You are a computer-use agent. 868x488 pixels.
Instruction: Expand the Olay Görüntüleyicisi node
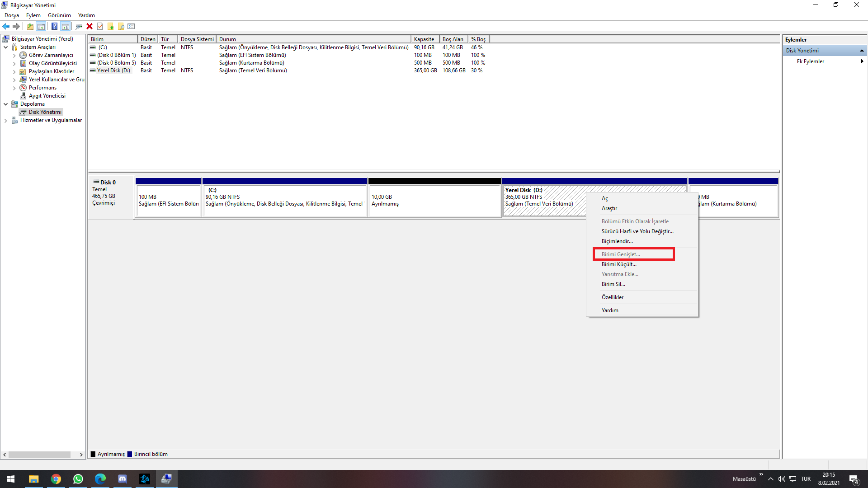click(x=14, y=64)
